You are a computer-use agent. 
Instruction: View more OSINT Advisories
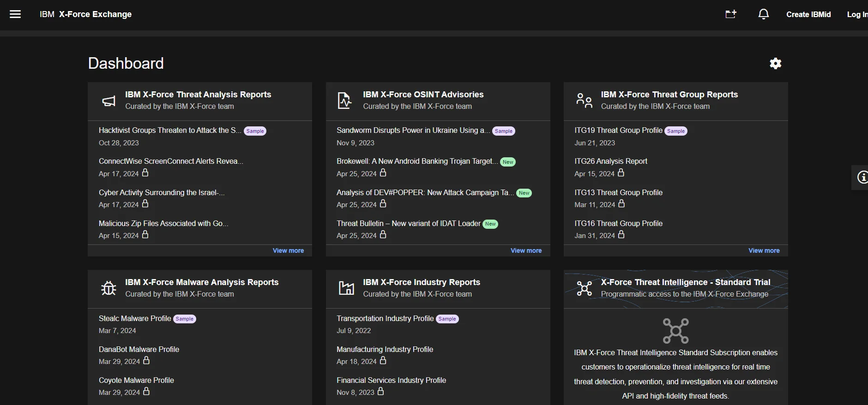point(526,250)
